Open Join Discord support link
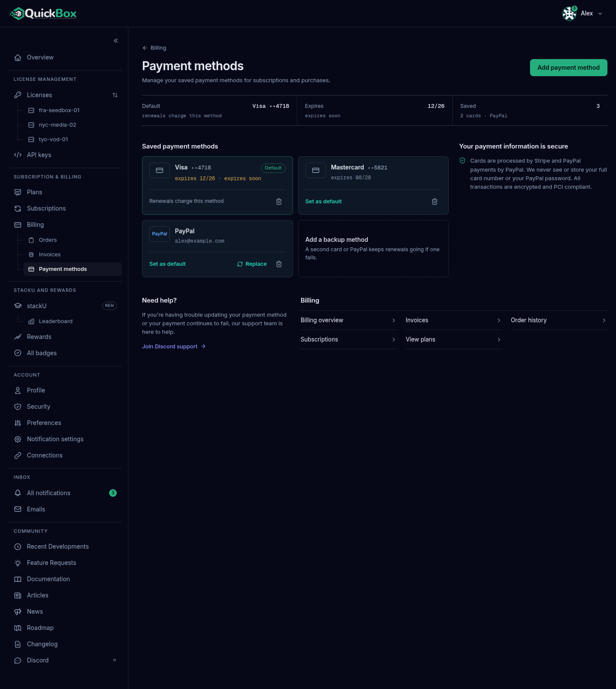Image resolution: width=616 pixels, height=689 pixels. click(x=174, y=346)
